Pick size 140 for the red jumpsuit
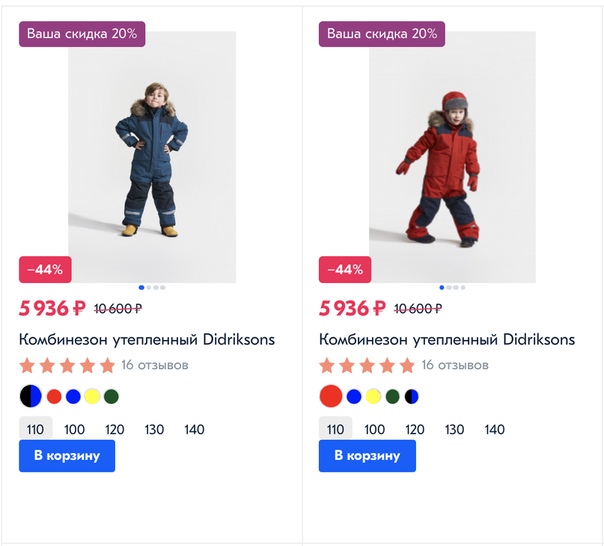The height and width of the screenshot is (546, 604). pyautogui.click(x=495, y=429)
